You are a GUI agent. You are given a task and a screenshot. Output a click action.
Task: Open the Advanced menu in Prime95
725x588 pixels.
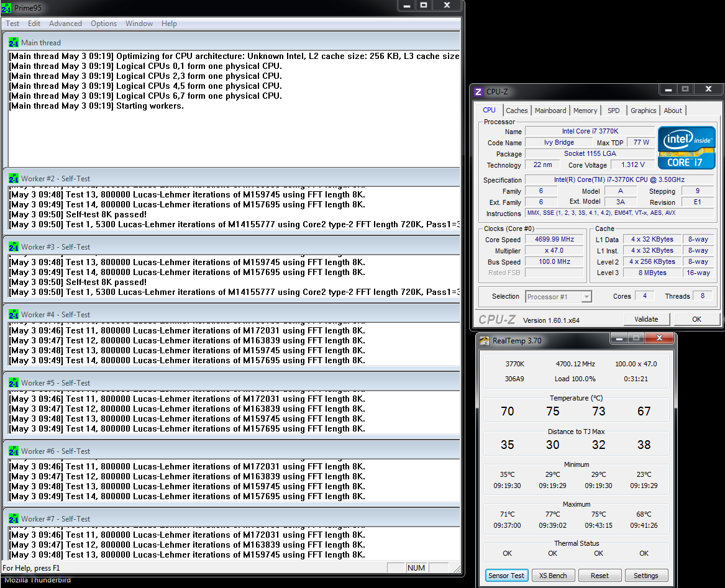65,24
